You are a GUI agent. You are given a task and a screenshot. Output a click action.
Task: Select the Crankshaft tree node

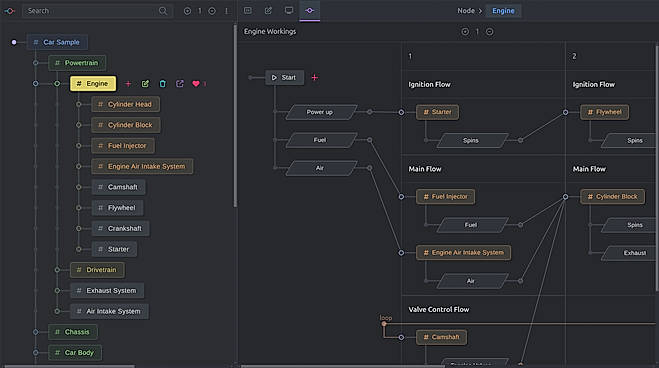point(120,229)
